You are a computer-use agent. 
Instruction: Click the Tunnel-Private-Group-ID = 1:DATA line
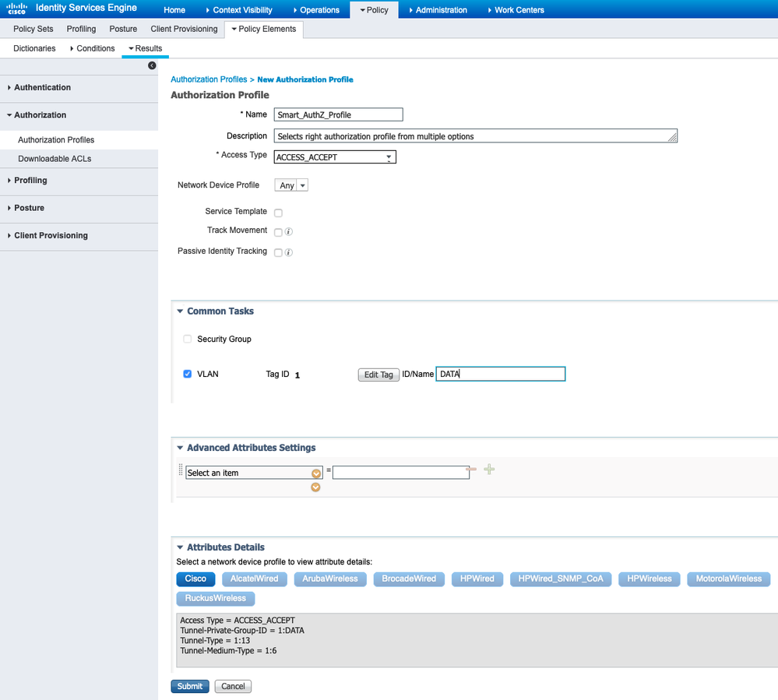pyautogui.click(x=242, y=631)
